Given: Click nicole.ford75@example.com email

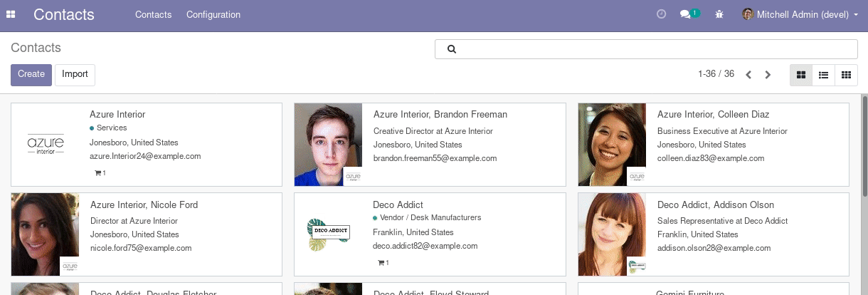Looking at the screenshot, I should click(141, 248).
